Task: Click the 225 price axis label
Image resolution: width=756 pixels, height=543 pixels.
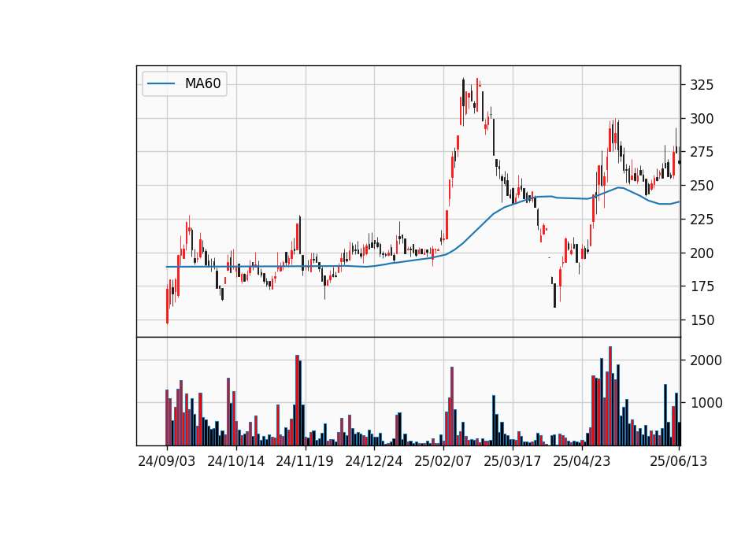Action: click(x=702, y=220)
